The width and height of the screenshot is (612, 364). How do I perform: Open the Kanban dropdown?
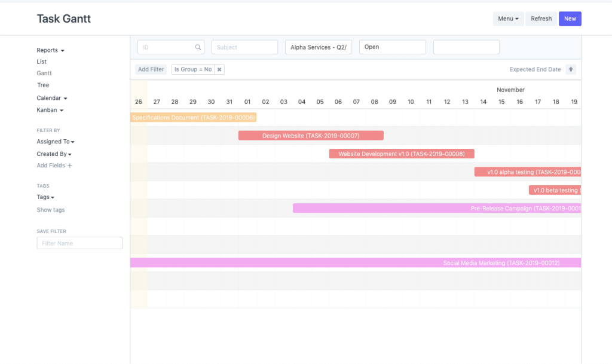click(50, 110)
